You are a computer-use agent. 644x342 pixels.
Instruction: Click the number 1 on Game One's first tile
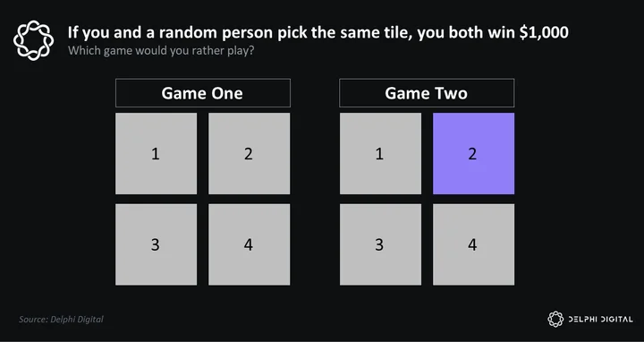[156, 154]
